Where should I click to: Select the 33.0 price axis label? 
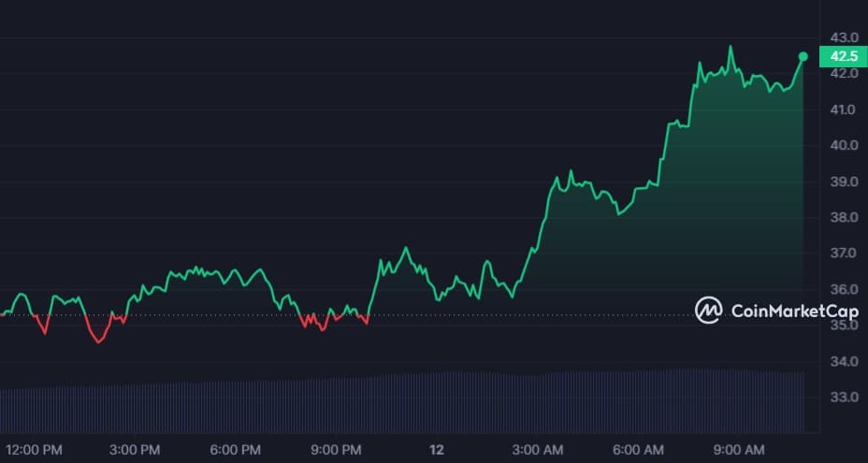click(844, 398)
